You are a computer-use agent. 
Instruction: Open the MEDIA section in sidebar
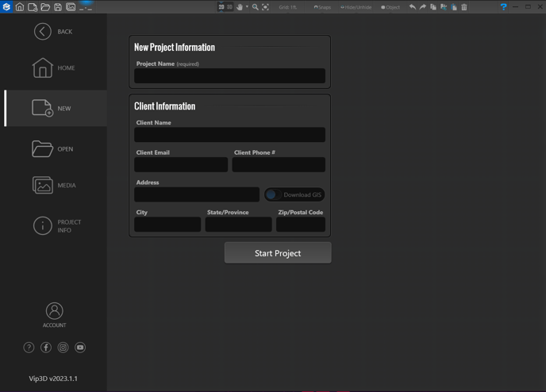pos(54,185)
